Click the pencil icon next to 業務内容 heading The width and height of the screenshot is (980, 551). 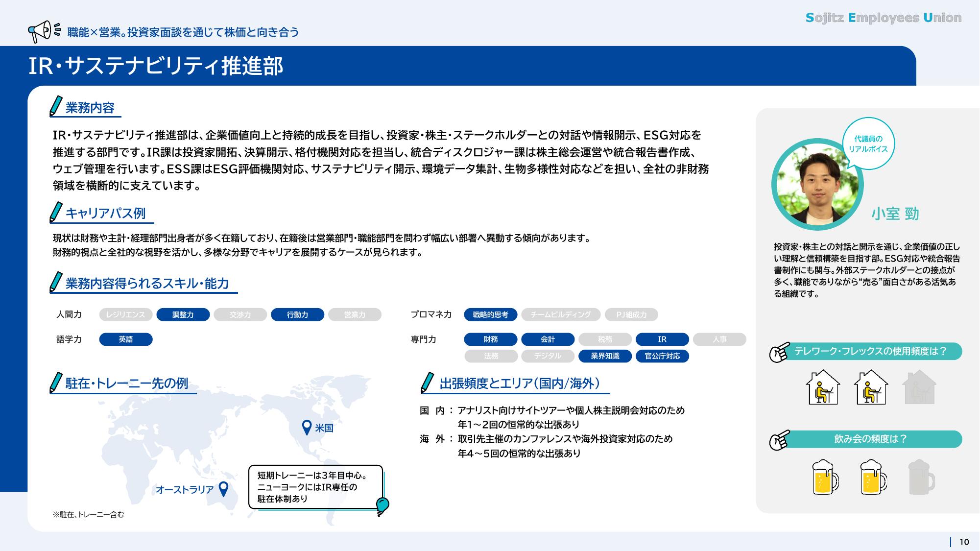point(56,106)
